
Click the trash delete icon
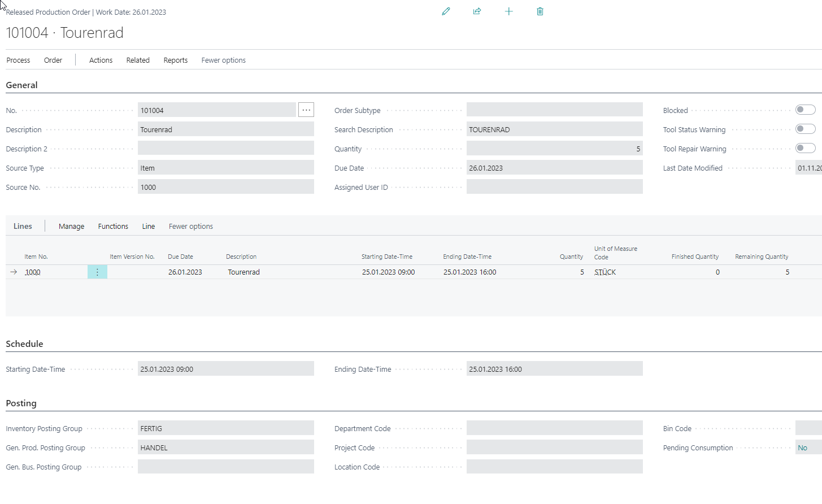click(540, 11)
